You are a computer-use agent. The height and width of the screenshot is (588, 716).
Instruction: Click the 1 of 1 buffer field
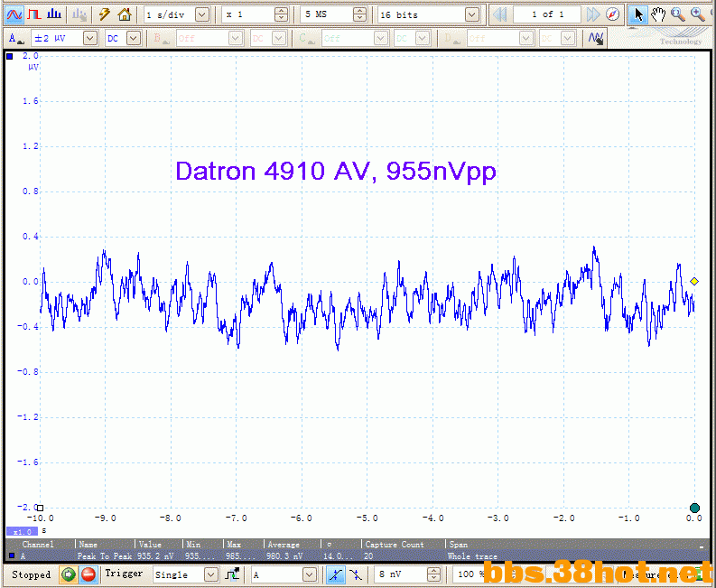click(547, 14)
